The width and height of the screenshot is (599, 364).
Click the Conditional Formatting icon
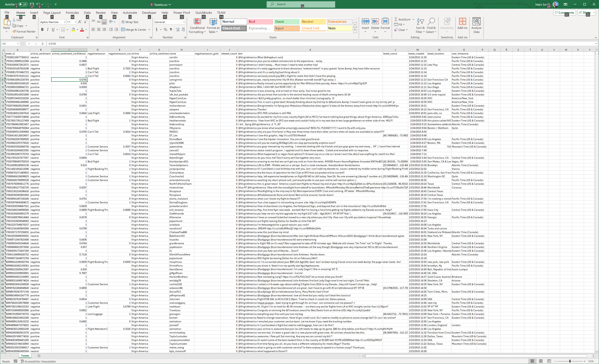click(x=197, y=22)
